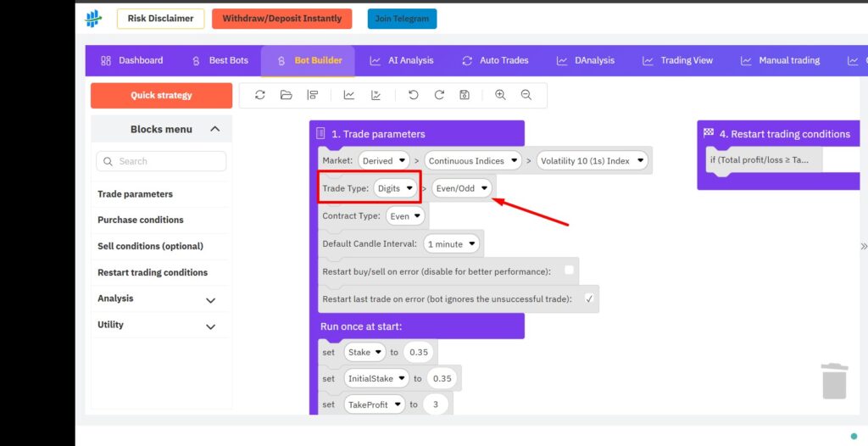
Task: Uncheck Restart last trade on error
Action: point(589,298)
